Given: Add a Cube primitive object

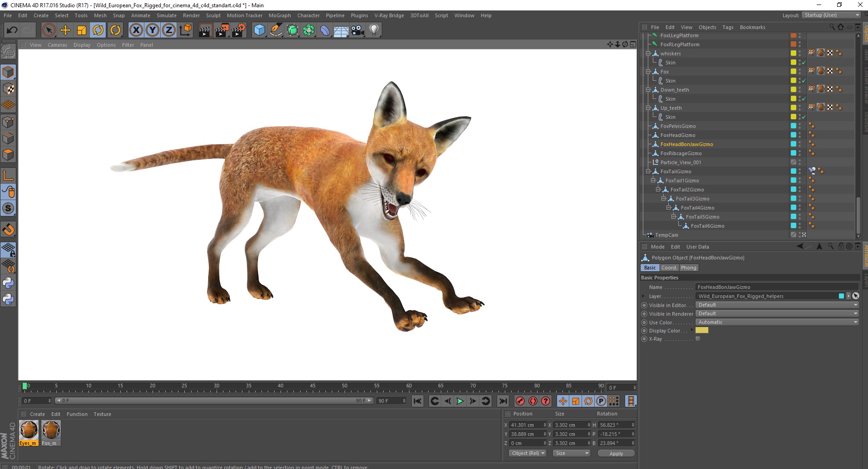Looking at the screenshot, I should coord(259,30).
